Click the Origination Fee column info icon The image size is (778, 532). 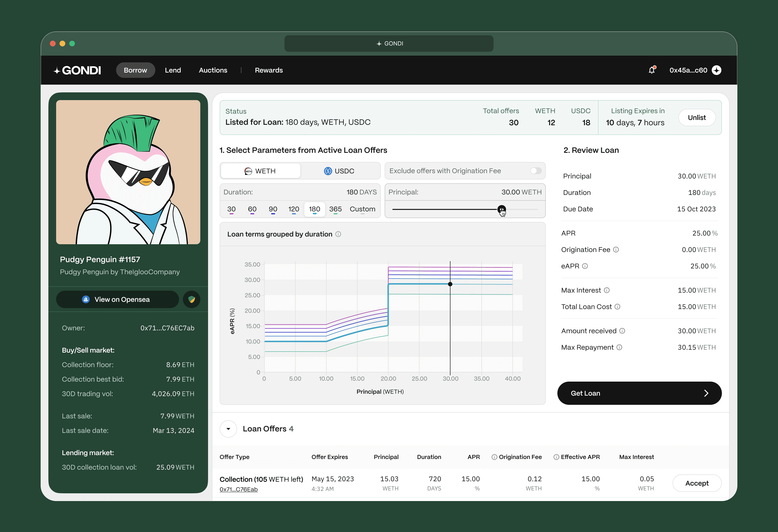pyautogui.click(x=494, y=457)
